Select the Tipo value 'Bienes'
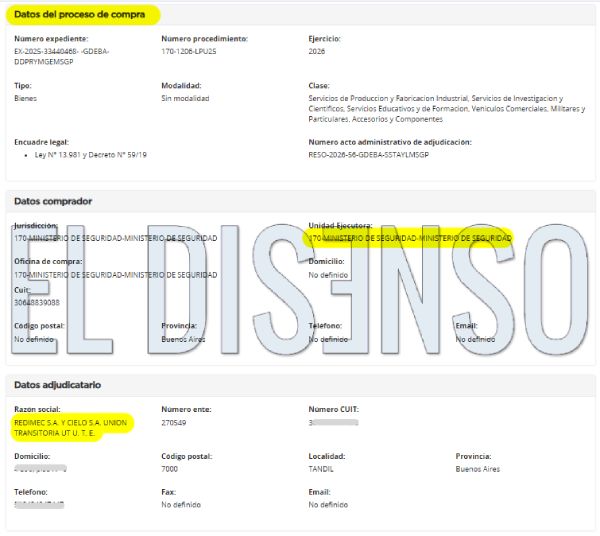 (25, 98)
